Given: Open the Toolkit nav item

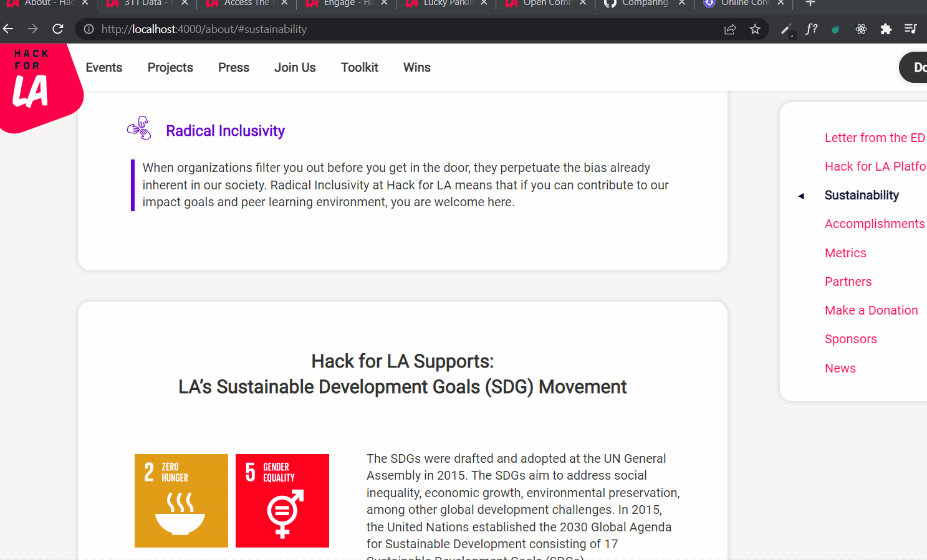Looking at the screenshot, I should tap(360, 67).
